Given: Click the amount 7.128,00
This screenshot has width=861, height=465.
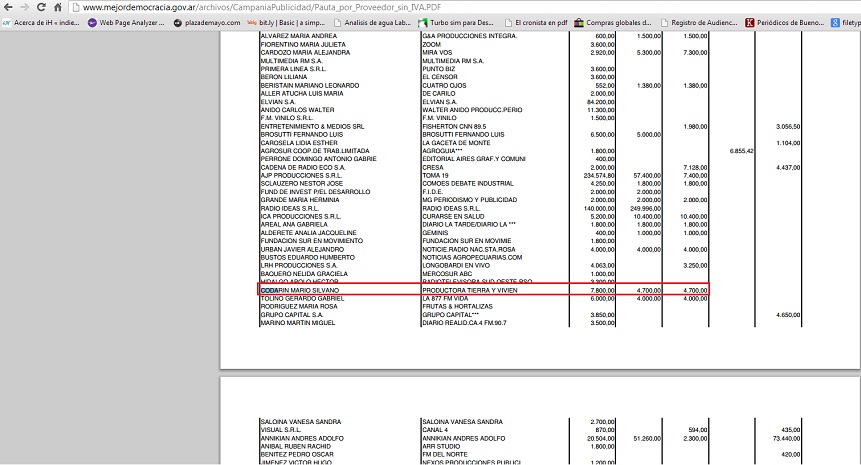Looking at the screenshot, I should pos(695,167).
